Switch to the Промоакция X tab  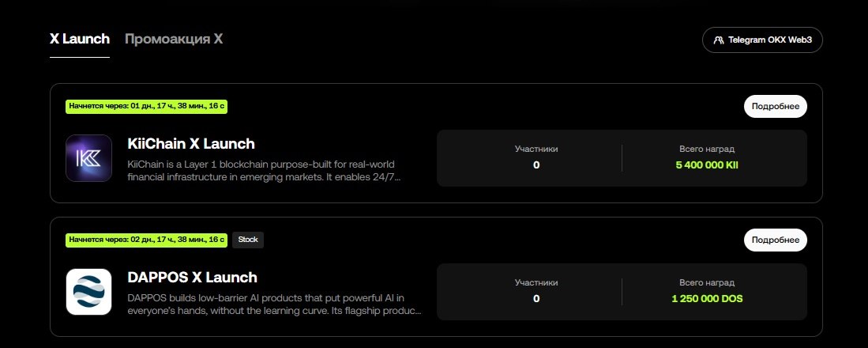[174, 40]
